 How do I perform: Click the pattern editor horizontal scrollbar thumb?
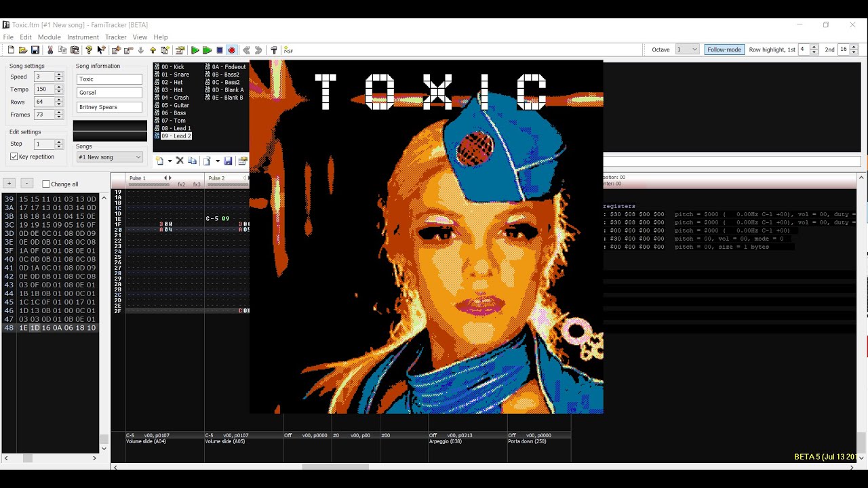(335, 466)
